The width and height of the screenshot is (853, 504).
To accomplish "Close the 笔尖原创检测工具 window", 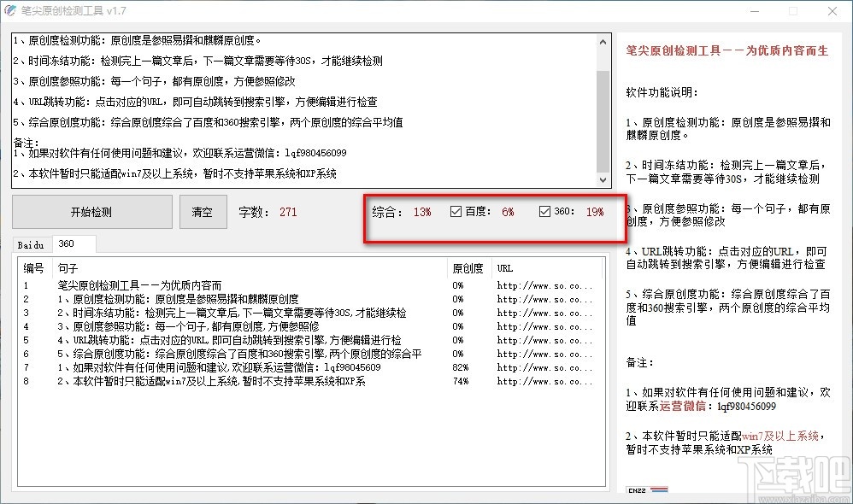I will click(832, 11).
